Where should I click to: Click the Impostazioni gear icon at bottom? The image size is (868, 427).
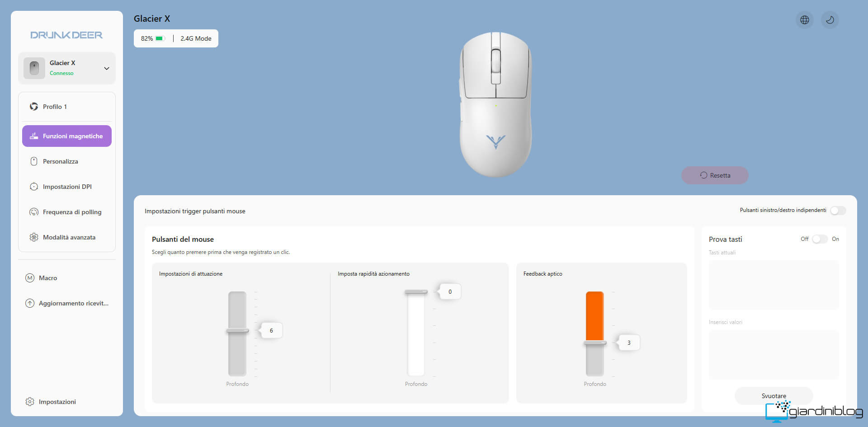point(30,402)
